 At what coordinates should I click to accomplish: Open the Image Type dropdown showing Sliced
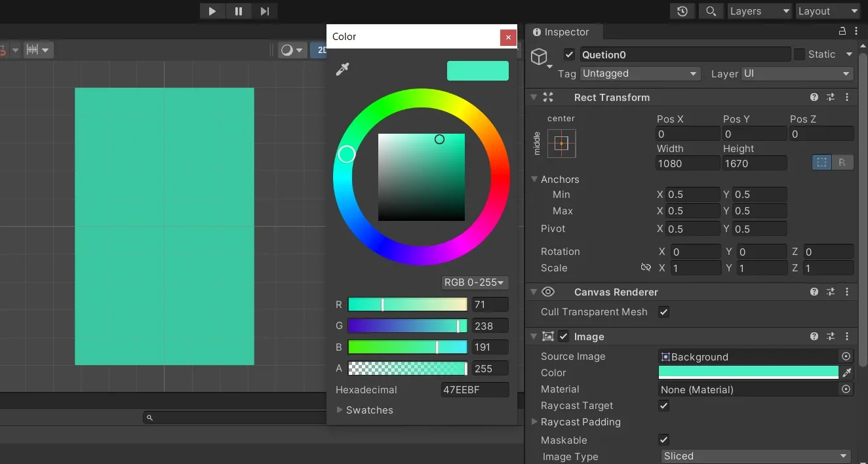[x=756, y=456]
